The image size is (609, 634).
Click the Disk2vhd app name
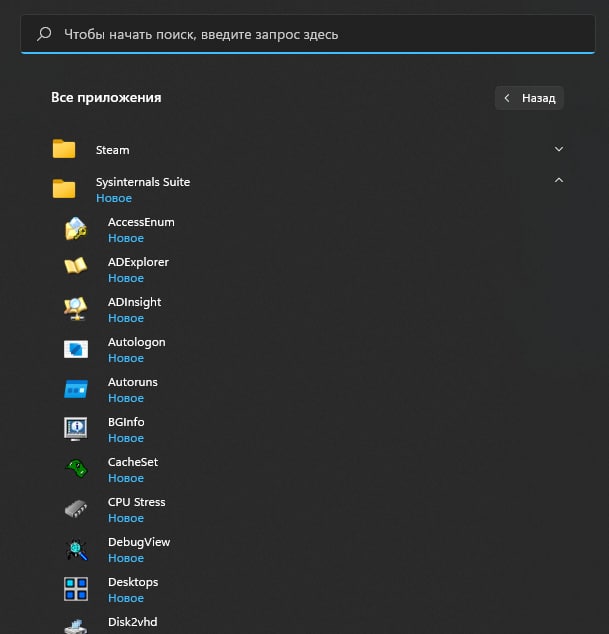[133, 622]
